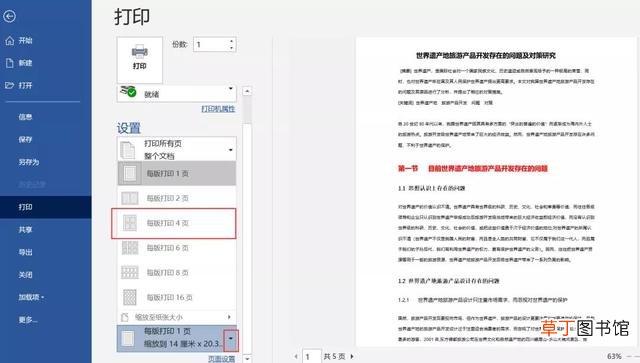Select 每版打印 4 页 option
The image size is (640, 363).
(x=176, y=223)
